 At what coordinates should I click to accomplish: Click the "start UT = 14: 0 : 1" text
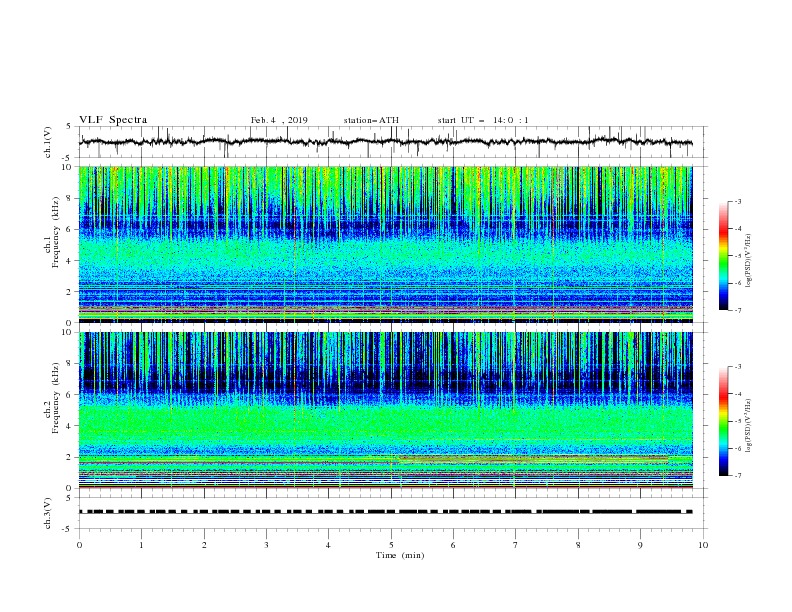[x=483, y=120]
